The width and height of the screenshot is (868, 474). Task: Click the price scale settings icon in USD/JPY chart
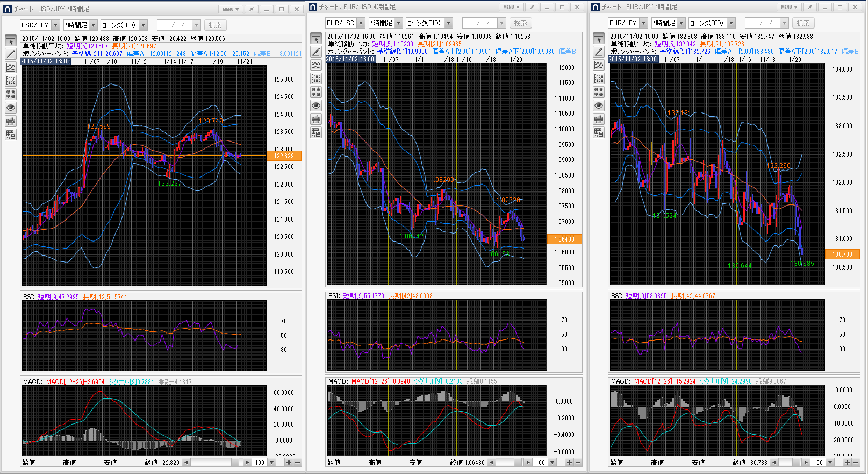(x=11, y=81)
